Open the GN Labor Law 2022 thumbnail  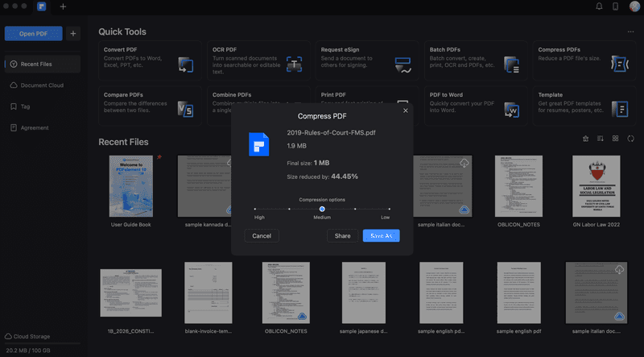[596, 186]
